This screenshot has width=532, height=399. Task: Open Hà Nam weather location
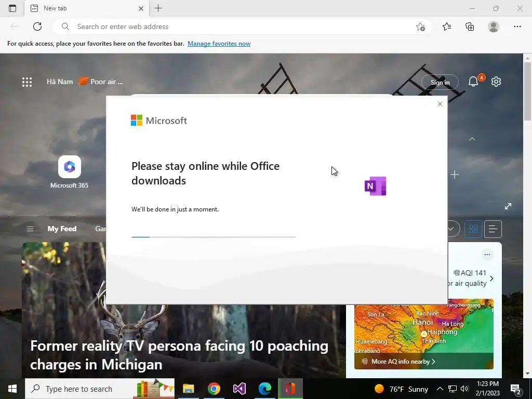pyautogui.click(x=60, y=82)
